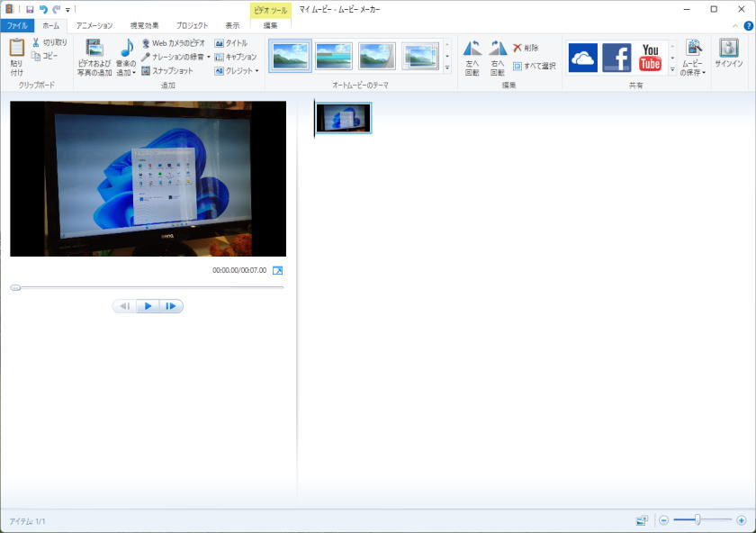Click the 削除 button
Viewport: 756px width, 533px height.
(526, 48)
